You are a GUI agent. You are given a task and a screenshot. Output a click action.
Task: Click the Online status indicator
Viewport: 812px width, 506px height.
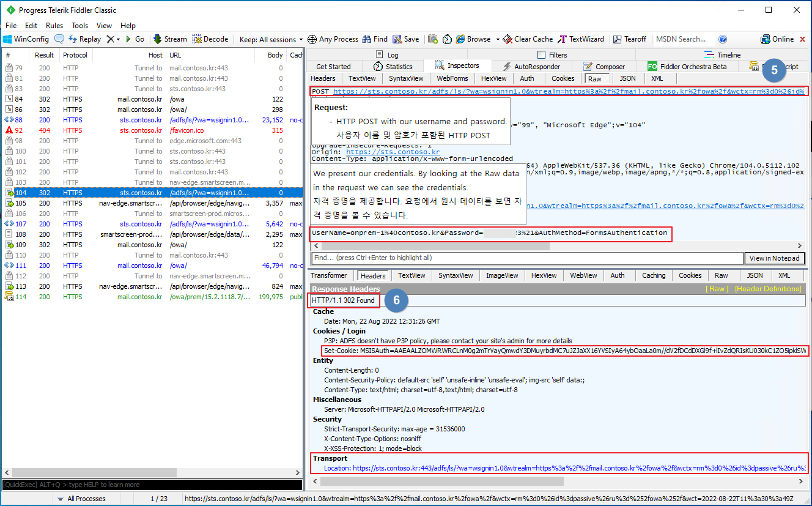click(777, 39)
